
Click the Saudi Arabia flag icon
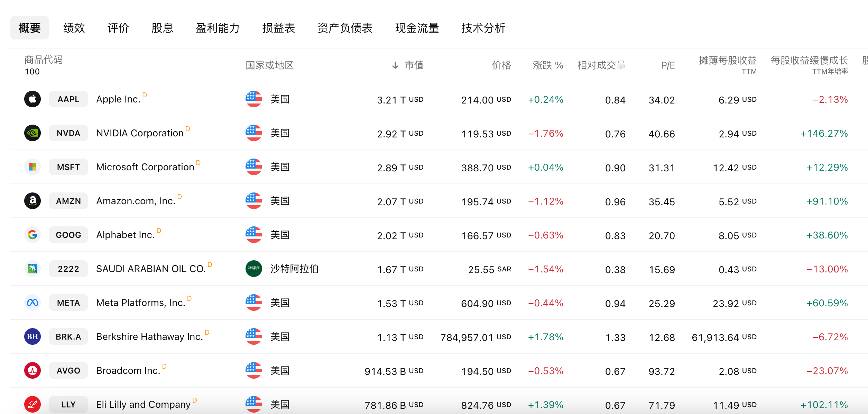[254, 269]
